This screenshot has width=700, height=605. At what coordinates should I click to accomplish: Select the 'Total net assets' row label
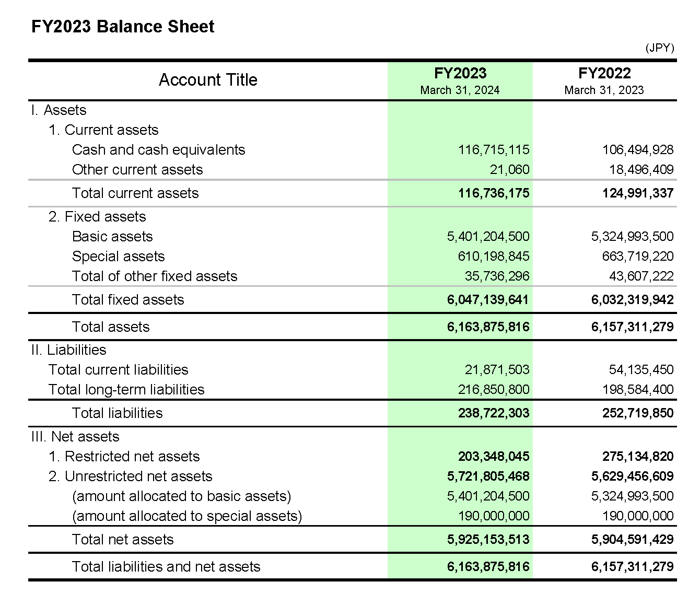(123, 540)
